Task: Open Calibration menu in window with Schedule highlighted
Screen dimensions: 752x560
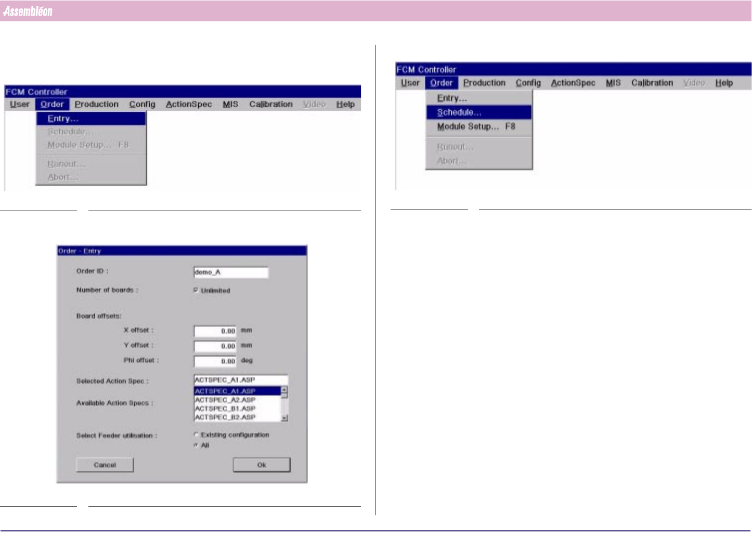Action: click(652, 83)
